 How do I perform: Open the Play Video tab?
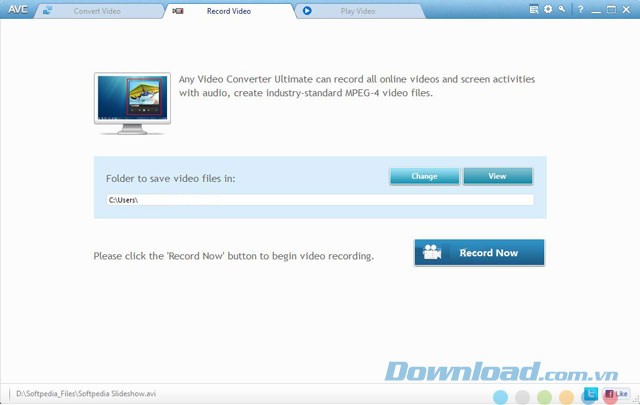pyautogui.click(x=358, y=11)
